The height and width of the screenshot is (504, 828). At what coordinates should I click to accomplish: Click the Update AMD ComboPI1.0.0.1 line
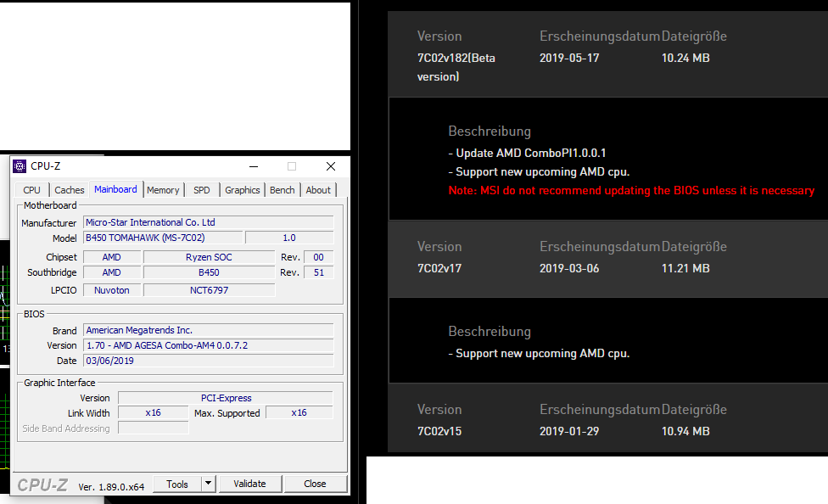click(527, 154)
